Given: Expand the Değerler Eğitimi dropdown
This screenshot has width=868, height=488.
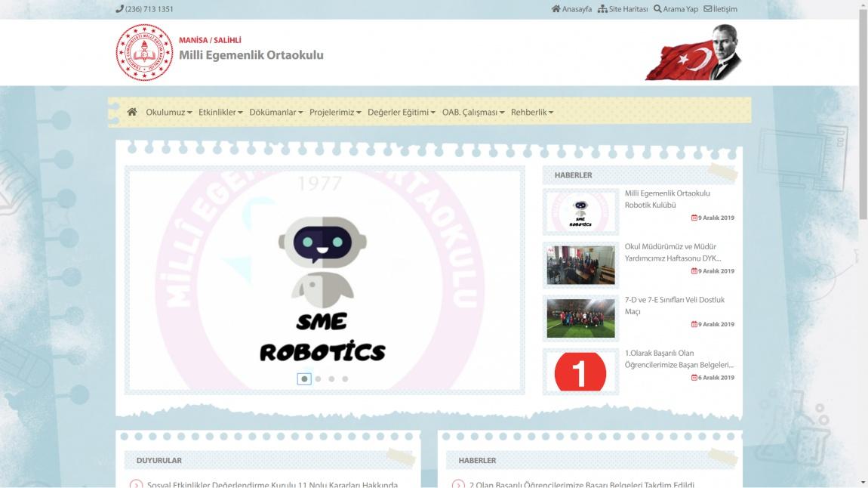Looking at the screenshot, I should point(402,112).
